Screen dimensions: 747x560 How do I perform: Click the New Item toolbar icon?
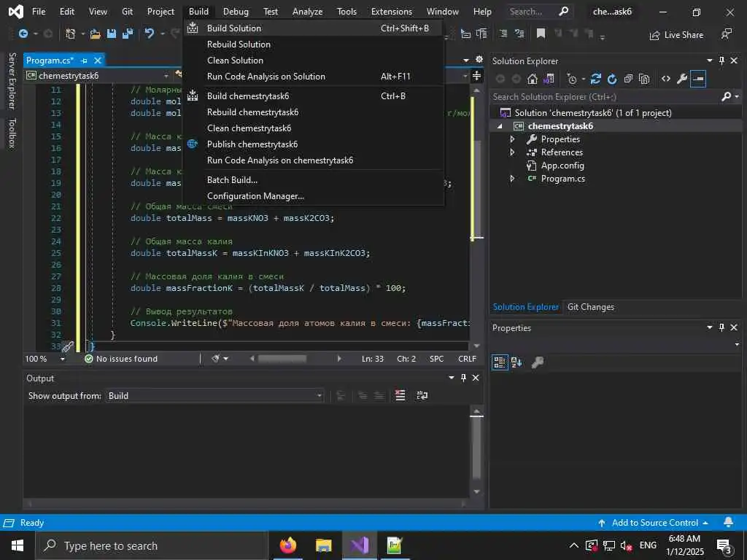click(x=71, y=34)
